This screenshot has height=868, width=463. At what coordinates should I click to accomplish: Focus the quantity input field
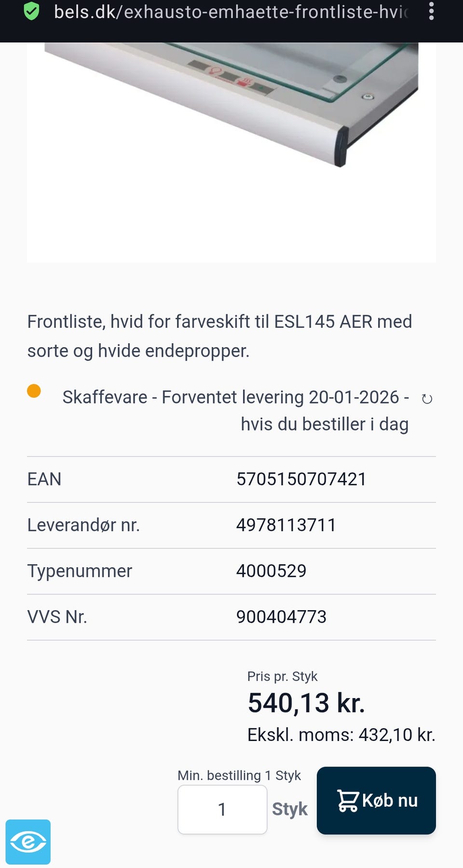pyautogui.click(x=222, y=810)
